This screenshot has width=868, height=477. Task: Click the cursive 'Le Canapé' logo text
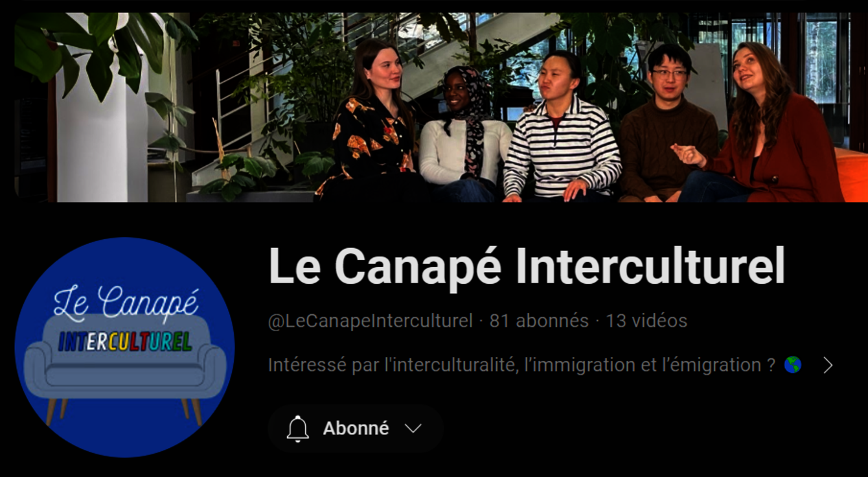click(126, 303)
